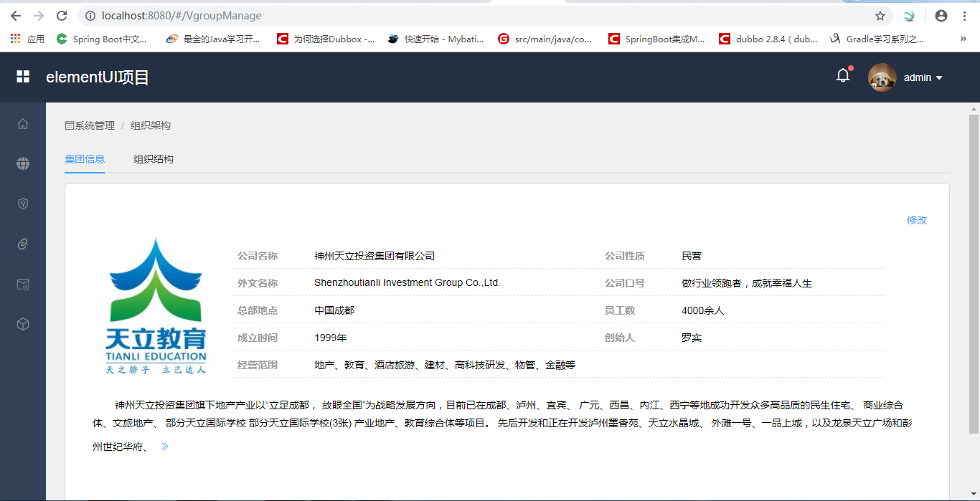Click the slogan 做行业领跑者，成就幸福人生
The image size is (980, 501).
(x=747, y=283)
